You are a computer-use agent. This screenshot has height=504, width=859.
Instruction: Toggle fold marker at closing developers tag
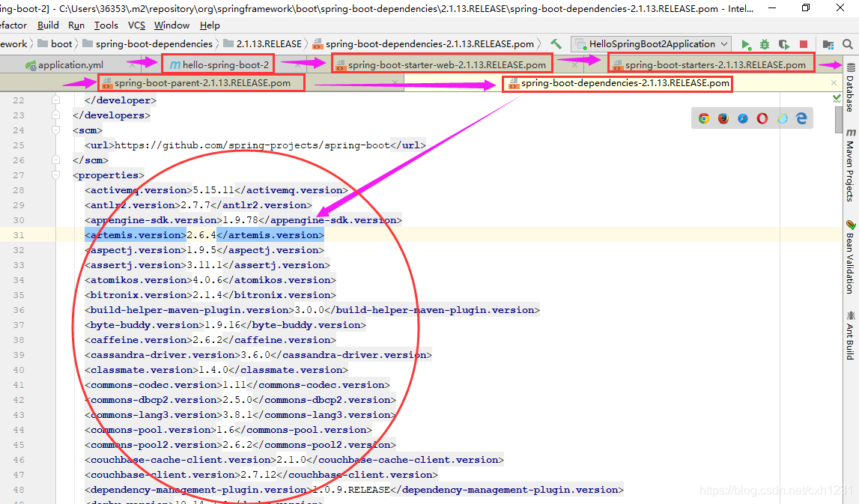[55, 115]
